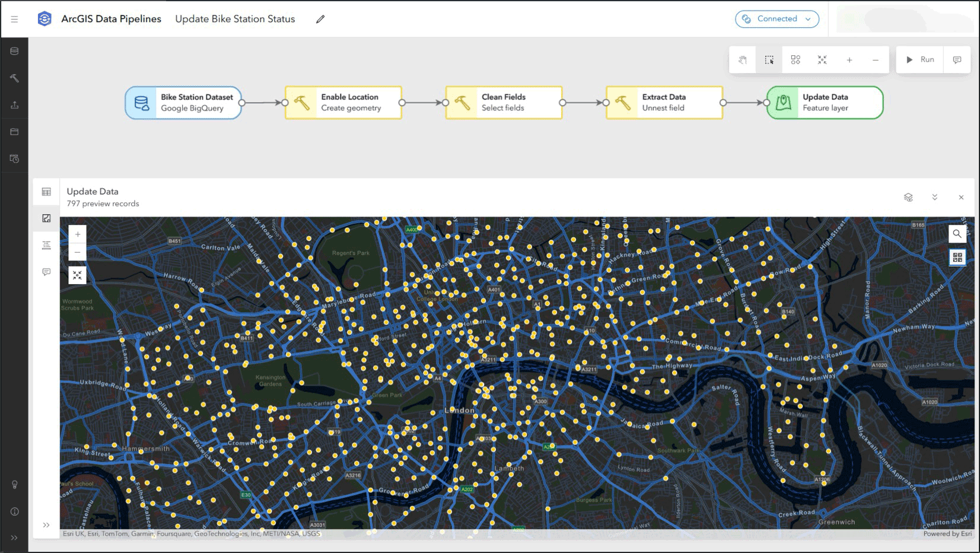Open the hamburger main menu

14,19
